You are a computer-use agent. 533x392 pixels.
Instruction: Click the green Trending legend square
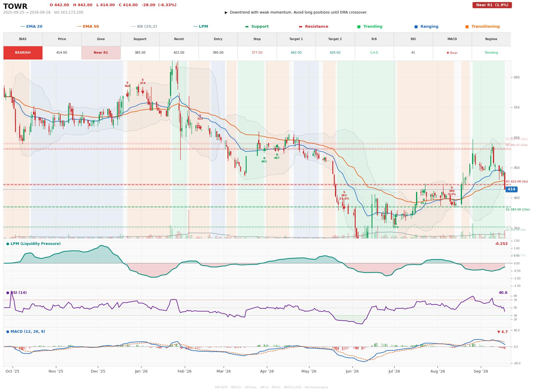pos(359,27)
